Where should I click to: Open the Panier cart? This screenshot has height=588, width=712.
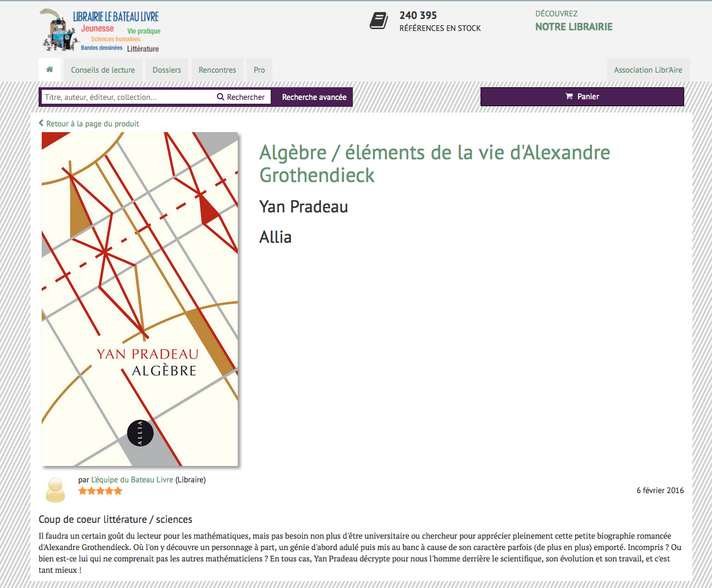582,97
